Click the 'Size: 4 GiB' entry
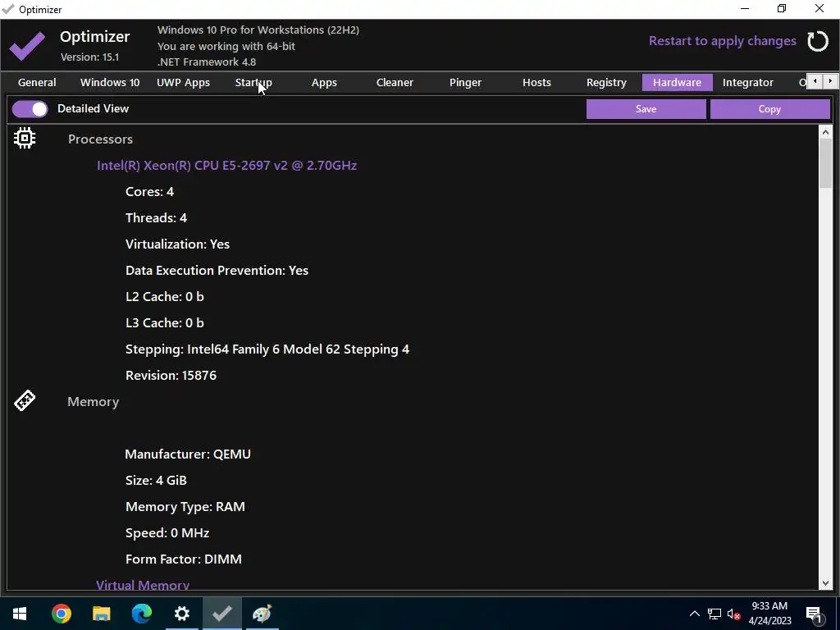The width and height of the screenshot is (840, 630). (x=156, y=481)
